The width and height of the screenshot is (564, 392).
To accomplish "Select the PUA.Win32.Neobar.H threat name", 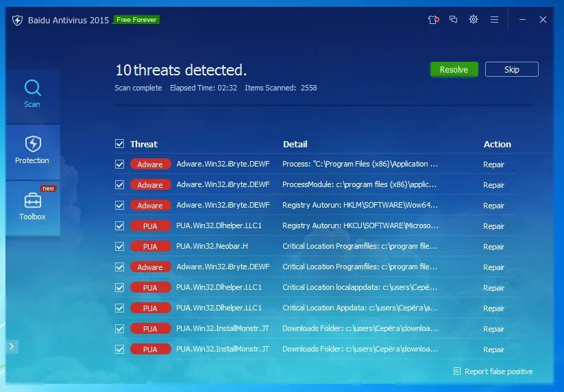I will coord(212,246).
